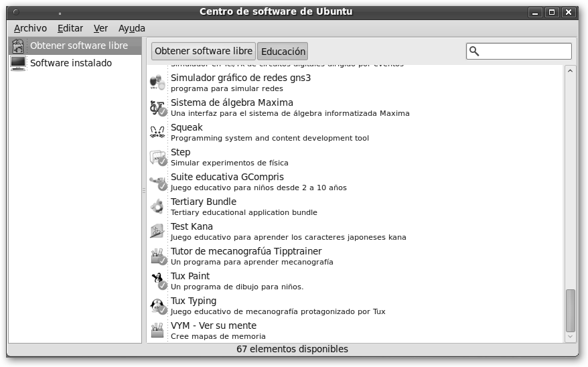Click the Simulador gráfico de redes gns3 icon
The width and height of the screenshot is (588, 367).
click(x=157, y=82)
